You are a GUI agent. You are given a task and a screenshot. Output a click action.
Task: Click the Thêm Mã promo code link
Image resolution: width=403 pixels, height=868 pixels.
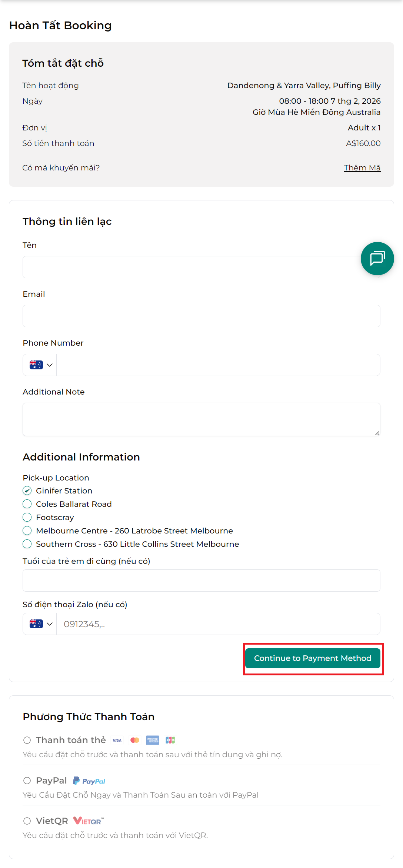(x=362, y=168)
